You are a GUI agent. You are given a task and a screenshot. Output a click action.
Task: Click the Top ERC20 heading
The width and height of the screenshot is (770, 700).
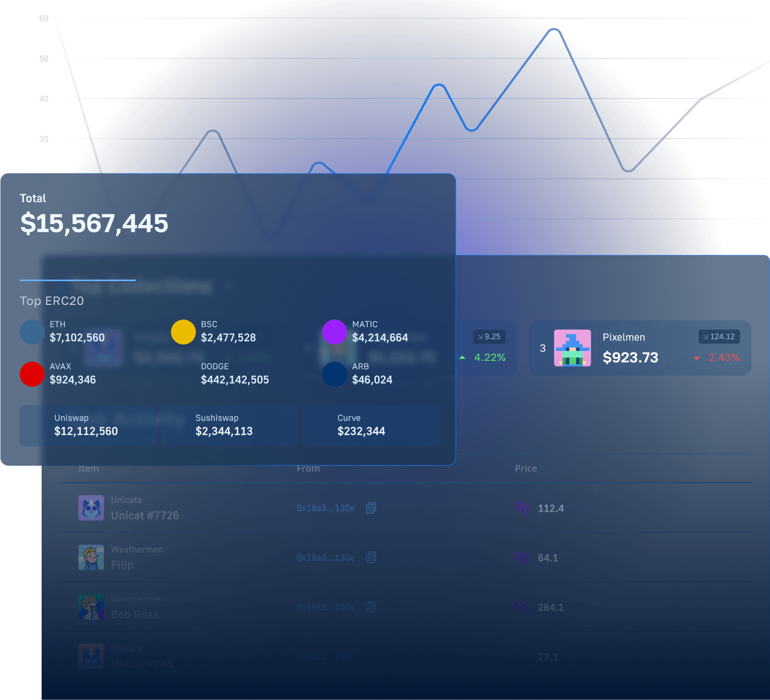pos(52,301)
